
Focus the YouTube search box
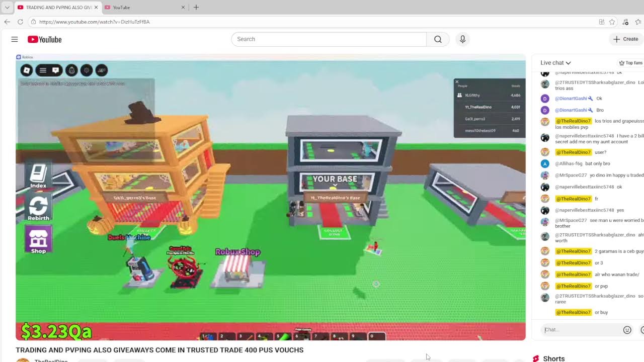329,39
